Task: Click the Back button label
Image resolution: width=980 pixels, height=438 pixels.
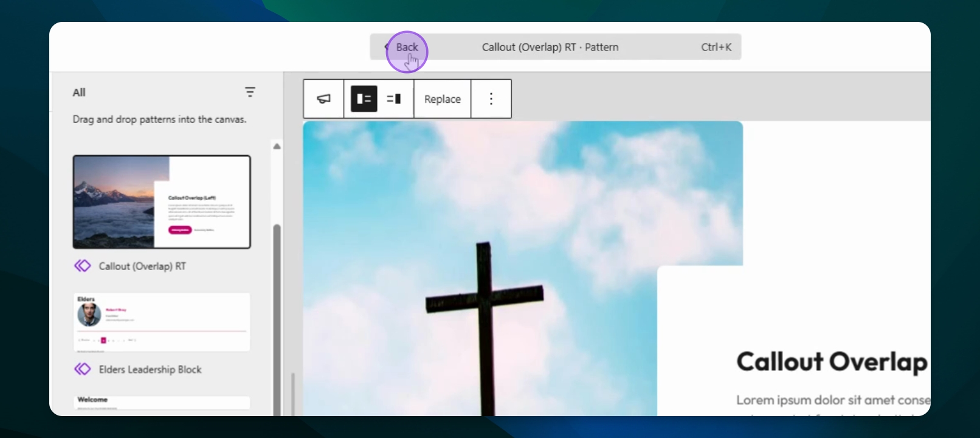Action: point(407,47)
